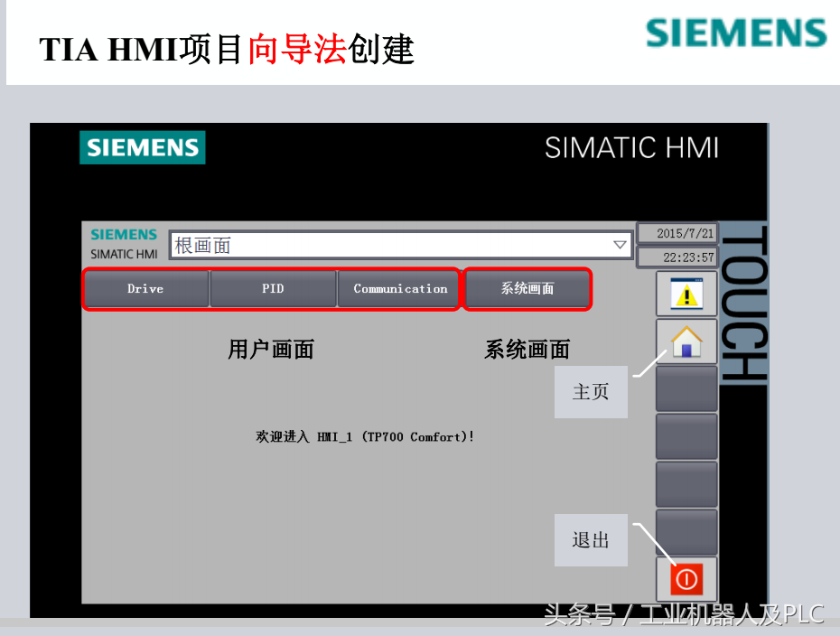Click the 退出 callout label
This screenshot has height=636, width=840.
591,540
